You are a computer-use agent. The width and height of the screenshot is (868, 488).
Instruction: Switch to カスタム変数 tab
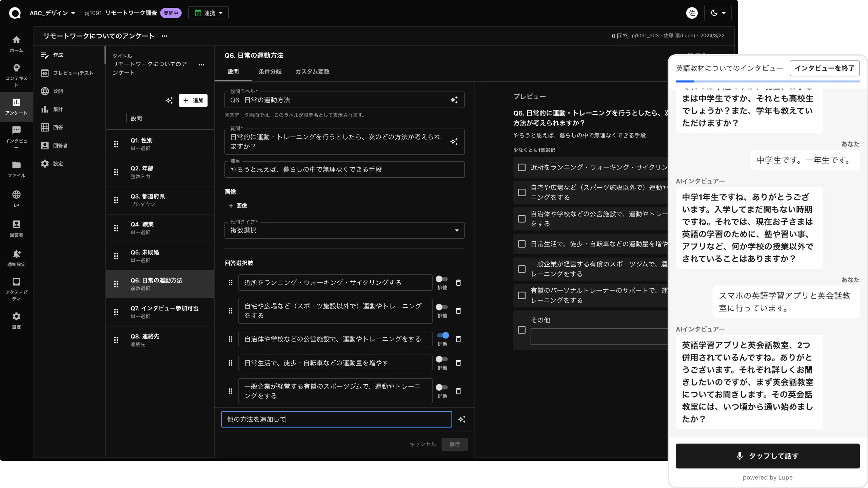tap(312, 72)
